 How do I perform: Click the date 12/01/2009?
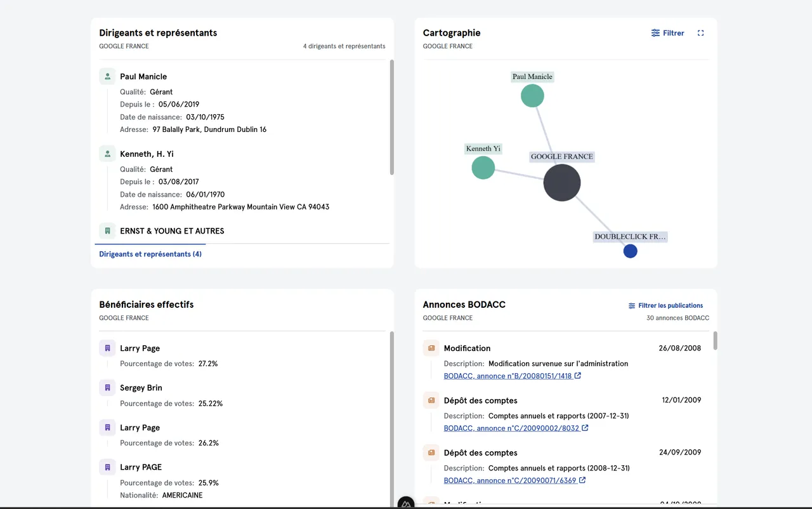pos(681,400)
